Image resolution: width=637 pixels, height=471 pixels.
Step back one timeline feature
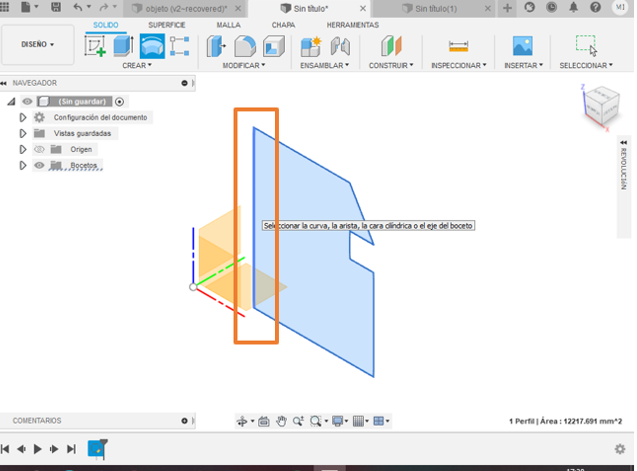coord(21,449)
